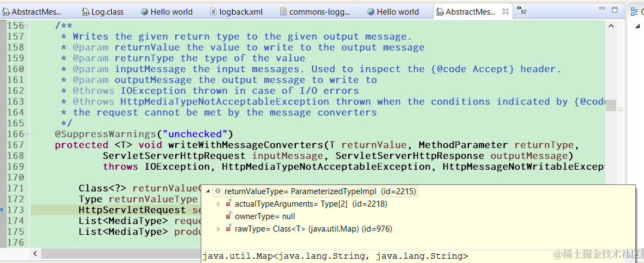644x263 pixels.
Task: Click outputMessage parameter on line 168
Action: pos(530,156)
